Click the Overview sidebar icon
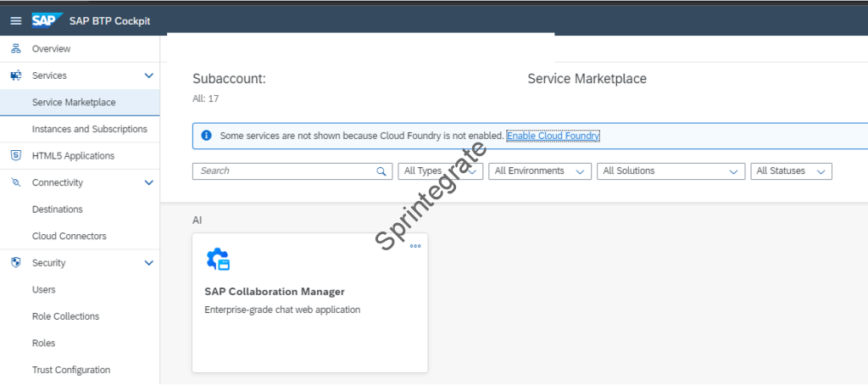Viewport: 868px width, 391px height. pos(15,49)
